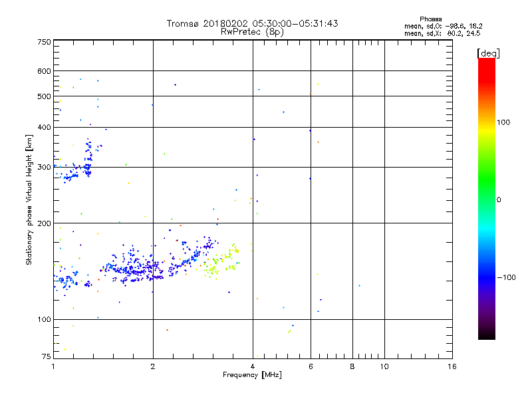Click x-axis tick label 16
Screen dimensions: 532x399
[x=452, y=366]
